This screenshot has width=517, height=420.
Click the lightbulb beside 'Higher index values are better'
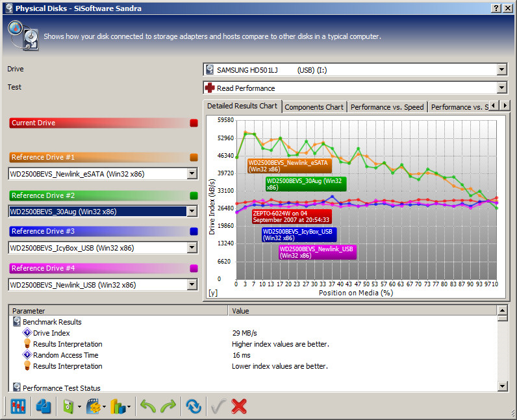27,343
